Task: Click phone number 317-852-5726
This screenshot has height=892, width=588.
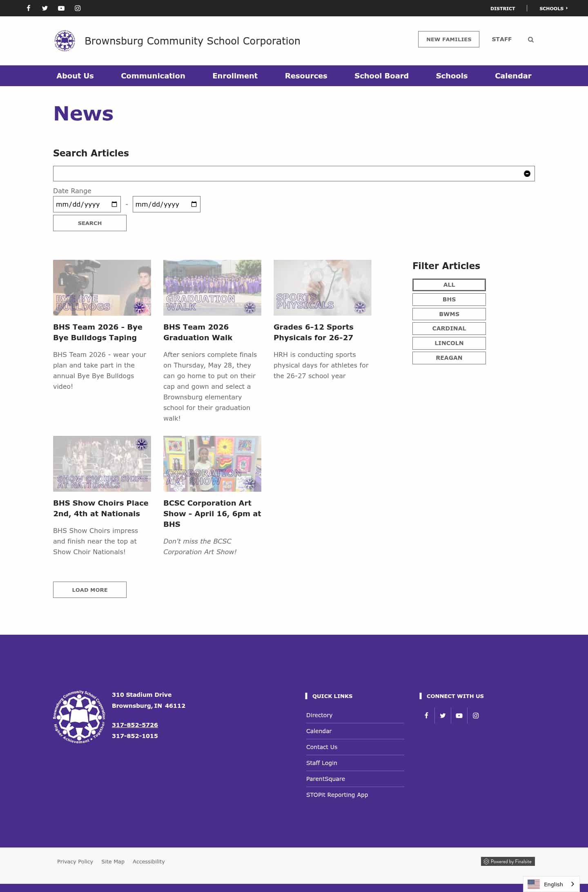Action: [135, 725]
